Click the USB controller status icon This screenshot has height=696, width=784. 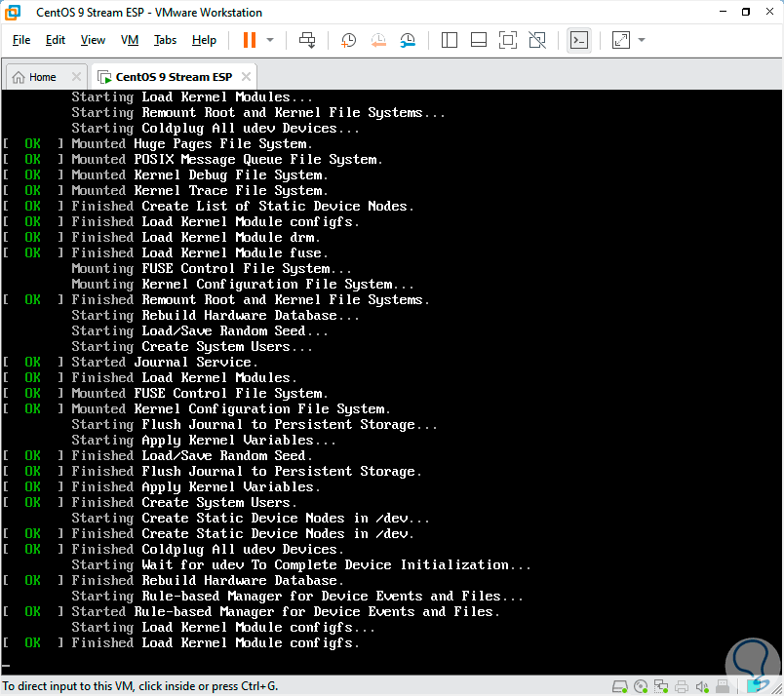click(723, 686)
